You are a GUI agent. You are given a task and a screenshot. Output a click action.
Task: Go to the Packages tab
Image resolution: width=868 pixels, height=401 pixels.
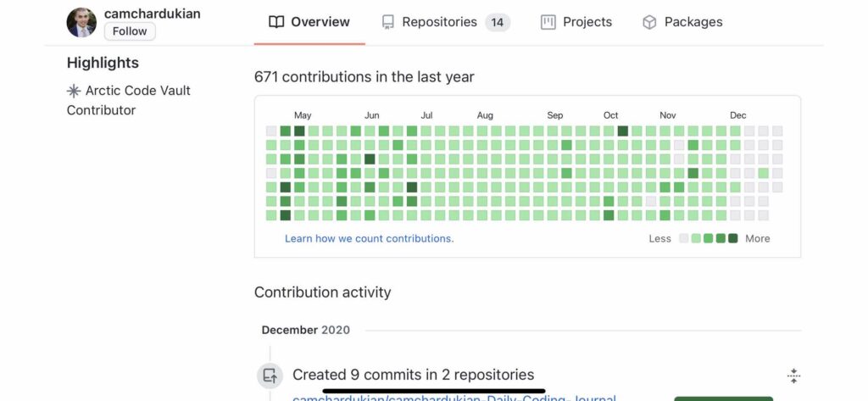(693, 22)
